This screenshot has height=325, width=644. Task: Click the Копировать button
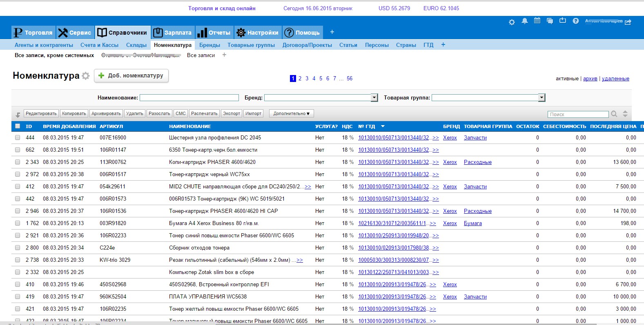pyautogui.click(x=74, y=113)
